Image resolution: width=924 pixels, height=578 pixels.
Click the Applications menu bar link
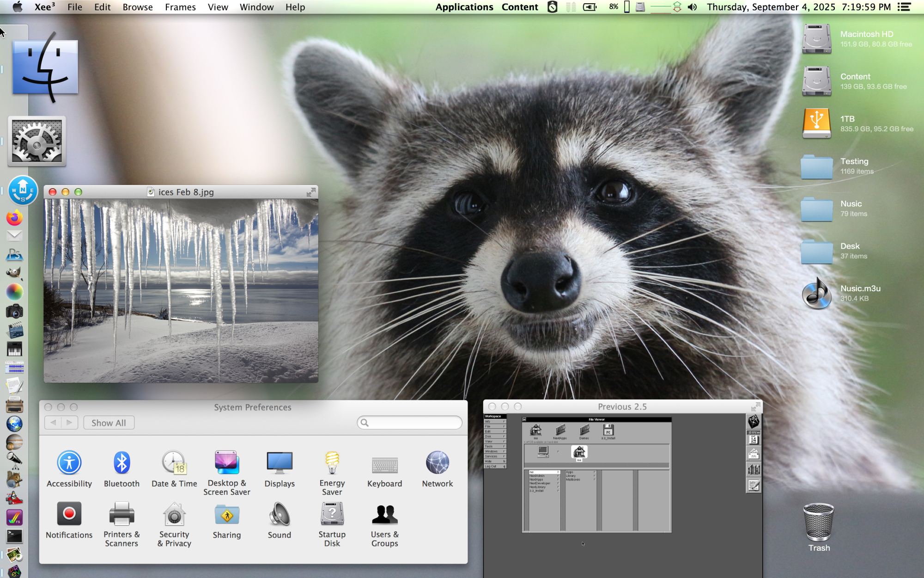(464, 7)
